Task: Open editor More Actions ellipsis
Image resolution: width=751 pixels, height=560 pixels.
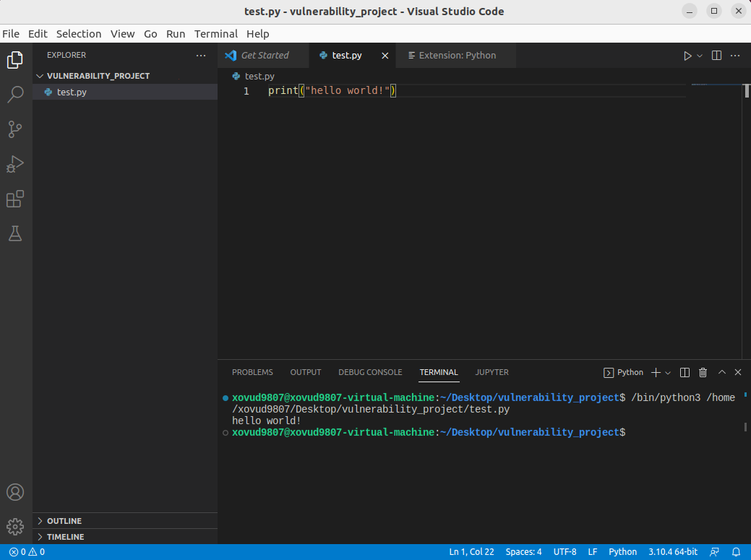Action: 735,56
